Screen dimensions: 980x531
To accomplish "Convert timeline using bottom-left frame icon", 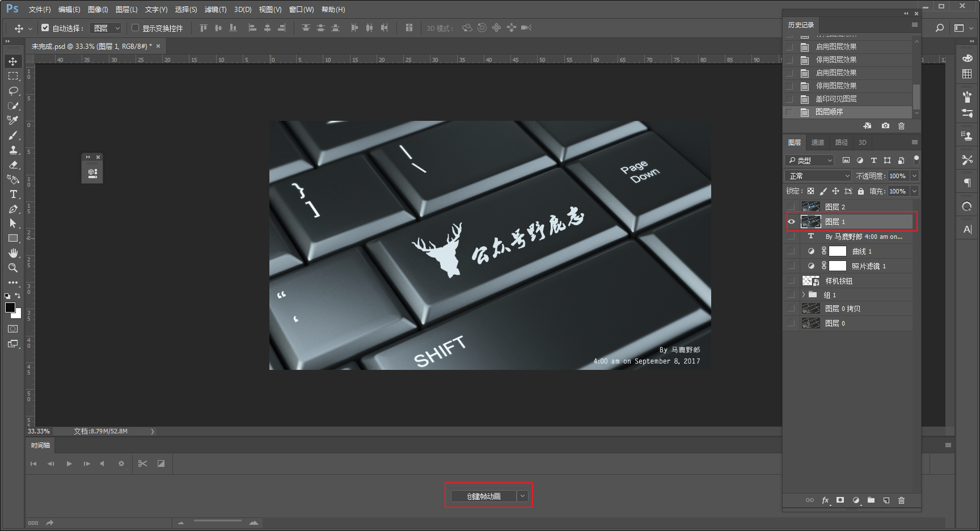I will coord(33,523).
